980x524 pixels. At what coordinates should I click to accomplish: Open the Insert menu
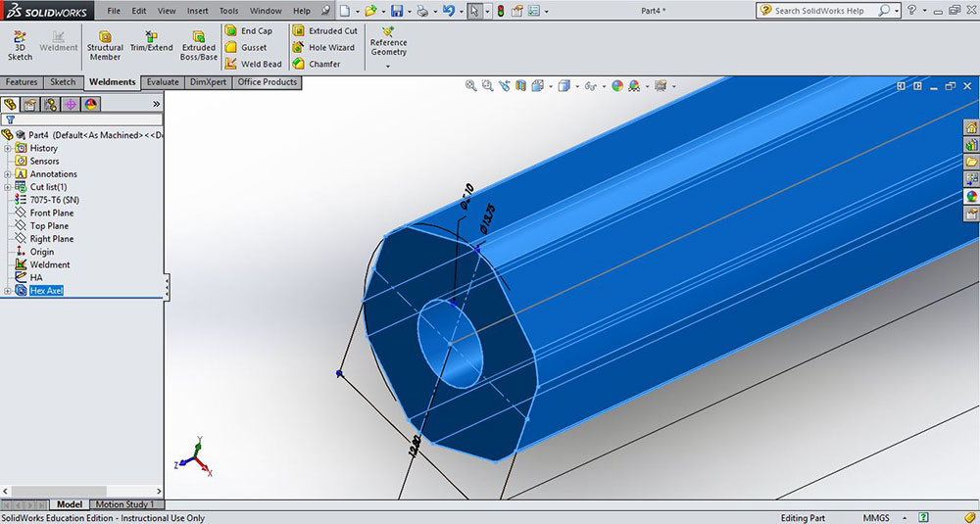[x=197, y=11]
